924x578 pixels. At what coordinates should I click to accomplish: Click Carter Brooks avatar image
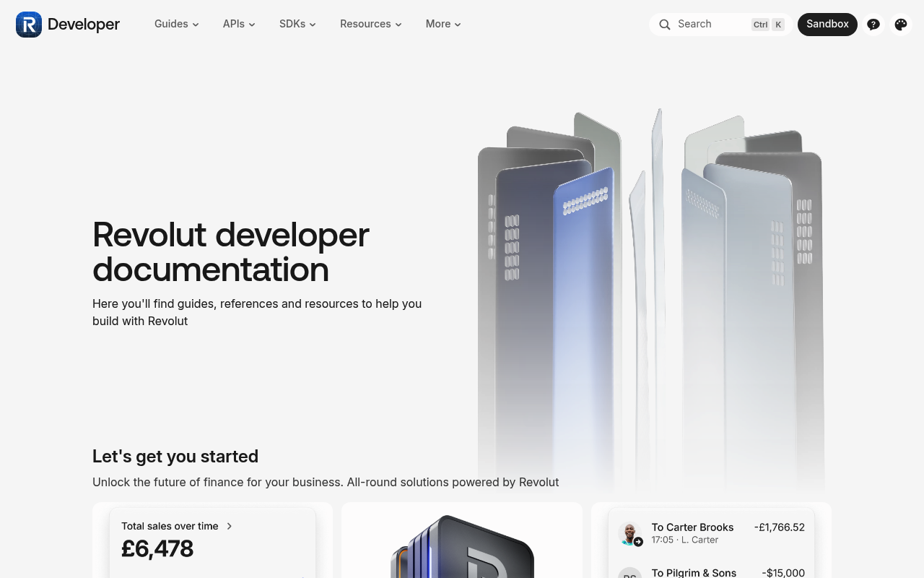click(x=630, y=534)
